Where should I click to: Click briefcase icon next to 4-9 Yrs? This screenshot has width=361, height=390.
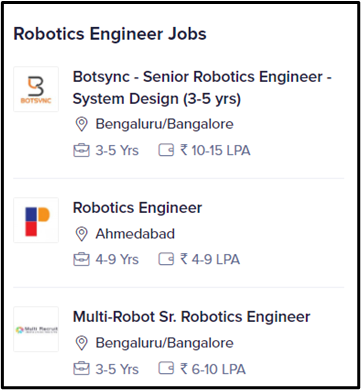point(81,260)
